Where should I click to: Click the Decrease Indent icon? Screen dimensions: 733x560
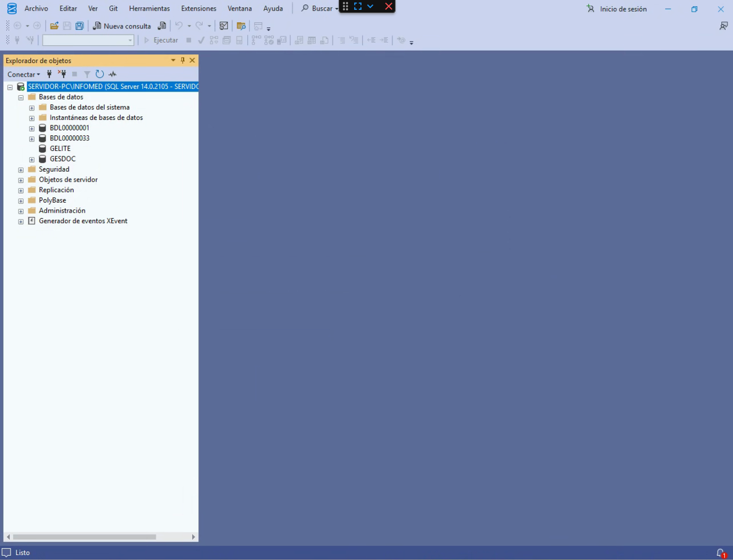(371, 40)
